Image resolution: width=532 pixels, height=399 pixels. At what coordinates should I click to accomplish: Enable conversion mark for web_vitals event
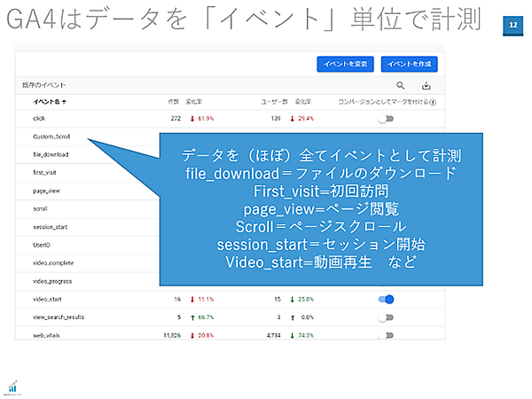click(x=386, y=335)
